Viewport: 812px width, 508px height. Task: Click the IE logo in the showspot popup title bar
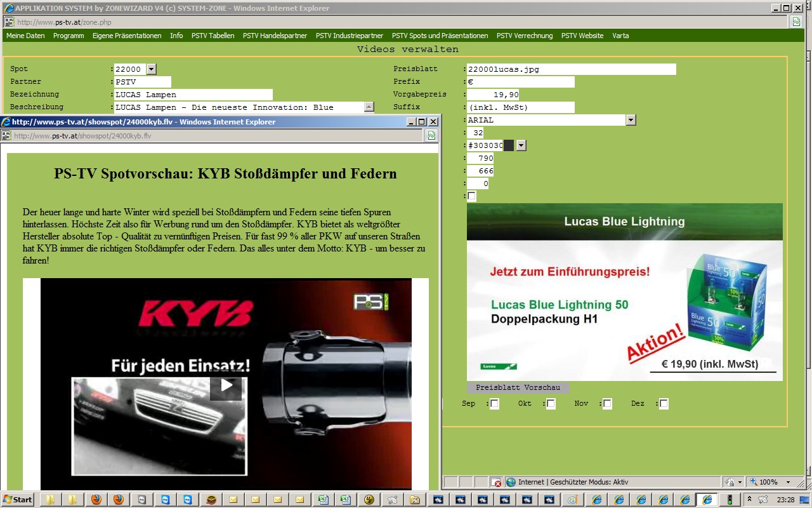point(6,122)
